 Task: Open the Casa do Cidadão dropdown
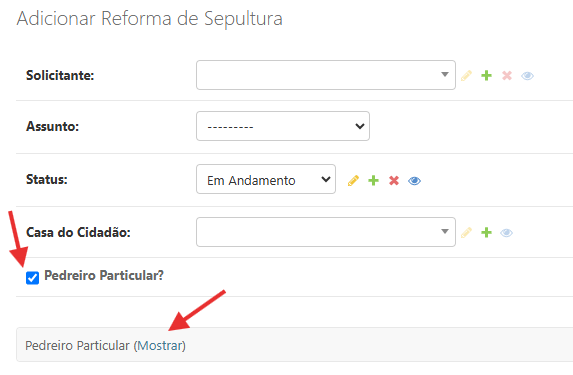coord(326,232)
